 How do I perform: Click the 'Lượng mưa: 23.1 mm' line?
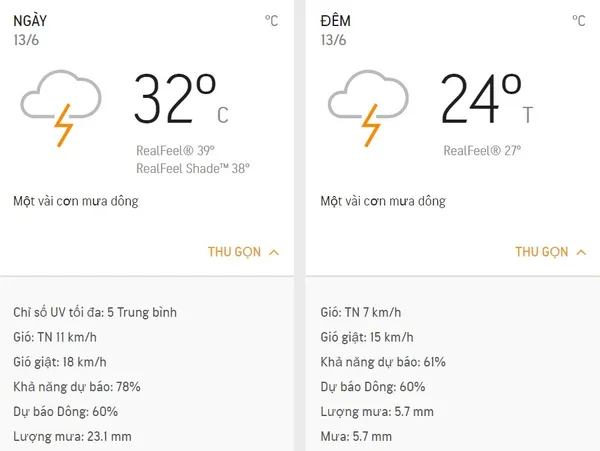pos(72,436)
